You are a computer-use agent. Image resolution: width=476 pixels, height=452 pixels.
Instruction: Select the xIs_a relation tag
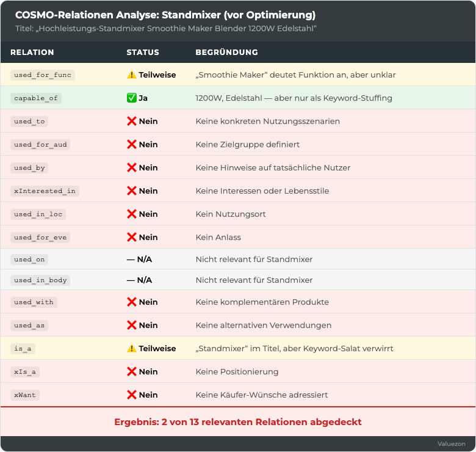(x=25, y=372)
